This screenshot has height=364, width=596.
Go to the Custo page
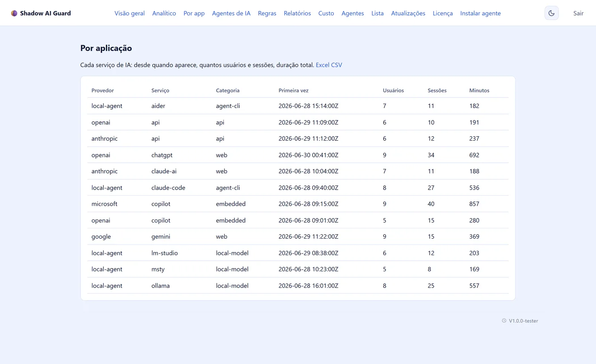pyautogui.click(x=326, y=13)
